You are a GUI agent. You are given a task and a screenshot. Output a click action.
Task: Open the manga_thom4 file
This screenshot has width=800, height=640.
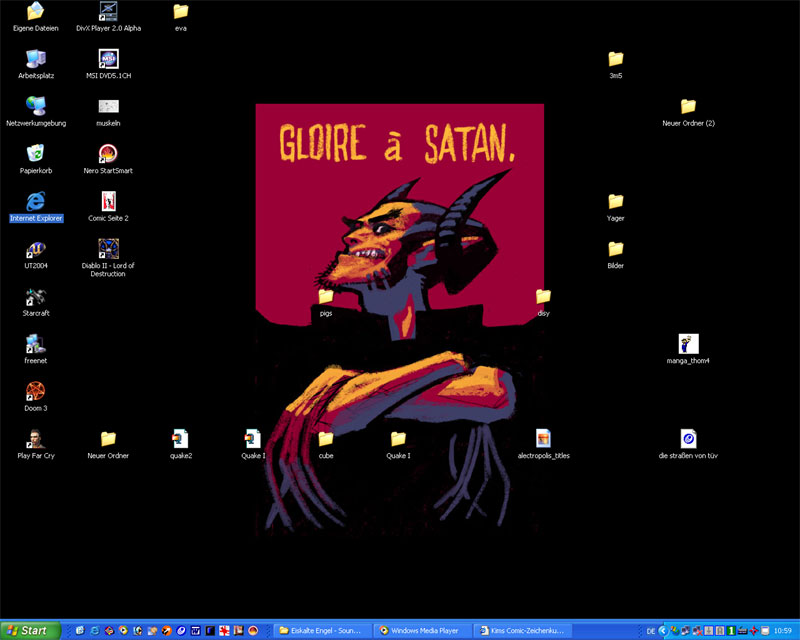[688, 343]
